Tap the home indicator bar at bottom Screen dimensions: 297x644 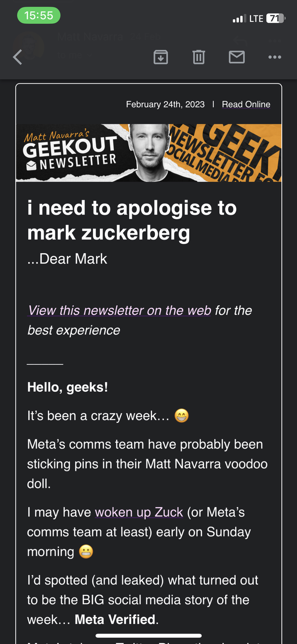148,636
